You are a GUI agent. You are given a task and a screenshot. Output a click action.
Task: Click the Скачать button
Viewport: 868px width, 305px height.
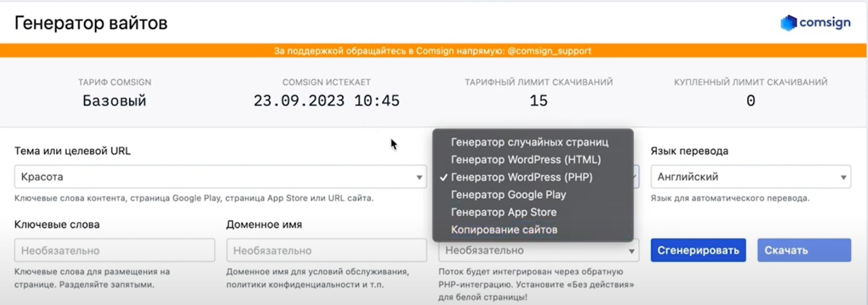point(804,250)
